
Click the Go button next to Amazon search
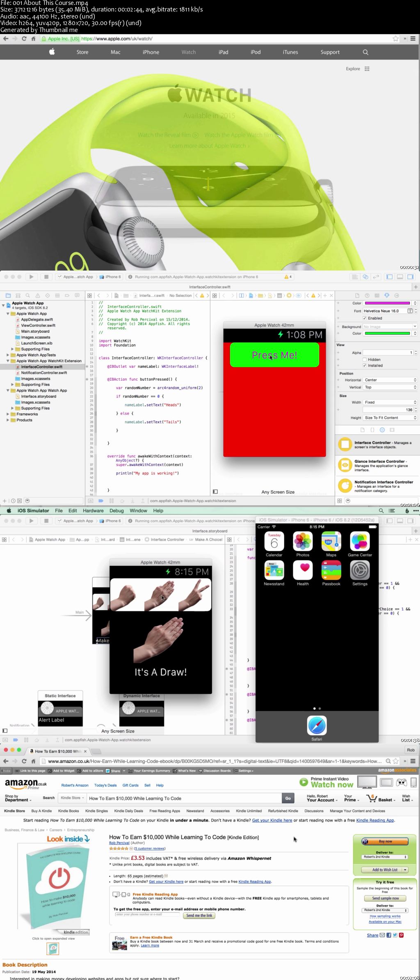coord(288,798)
